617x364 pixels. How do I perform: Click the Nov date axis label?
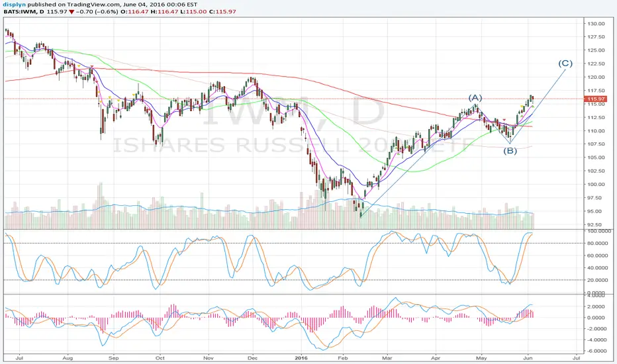(x=209, y=358)
